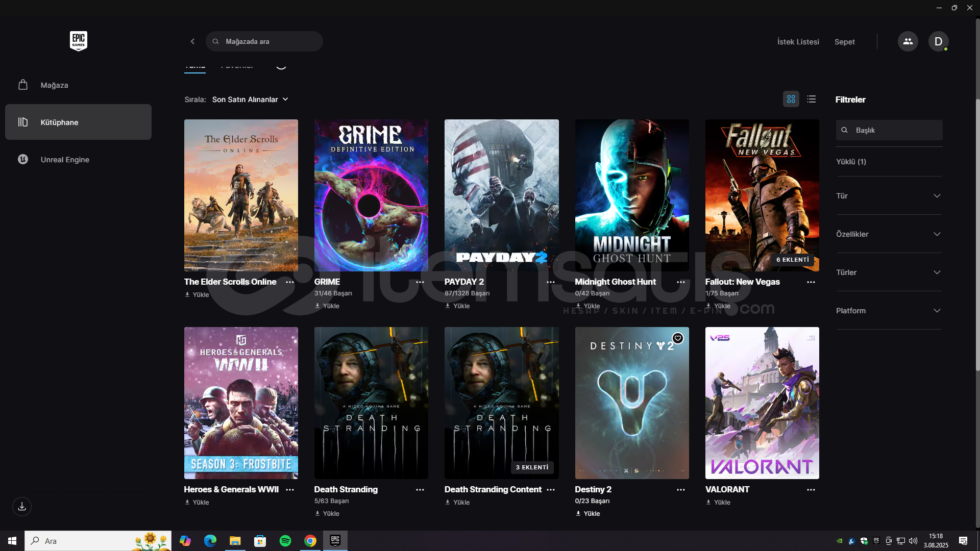Screen dimensions: 980x551
Task: Open the D profile avatar
Action: click(x=938, y=41)
